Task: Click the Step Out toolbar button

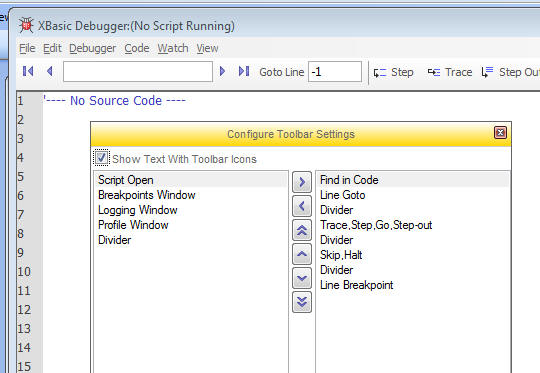Action: [510, 72]
